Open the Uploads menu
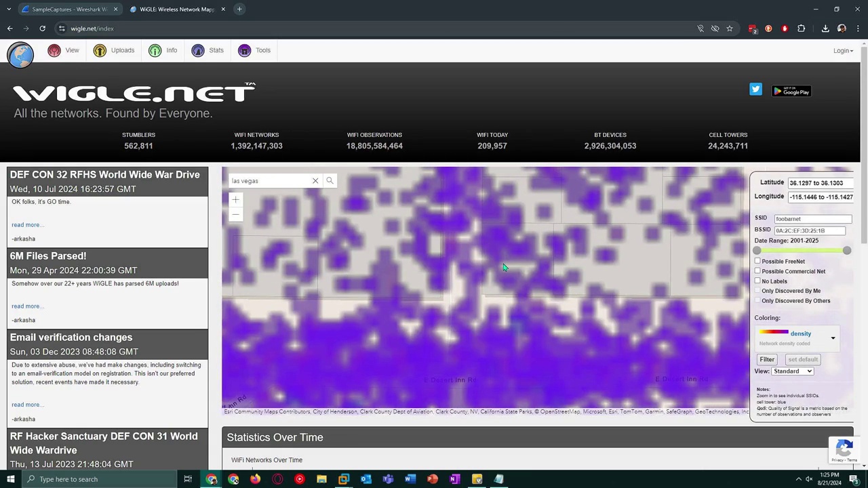The image size is (868, 488). [114, 50]
